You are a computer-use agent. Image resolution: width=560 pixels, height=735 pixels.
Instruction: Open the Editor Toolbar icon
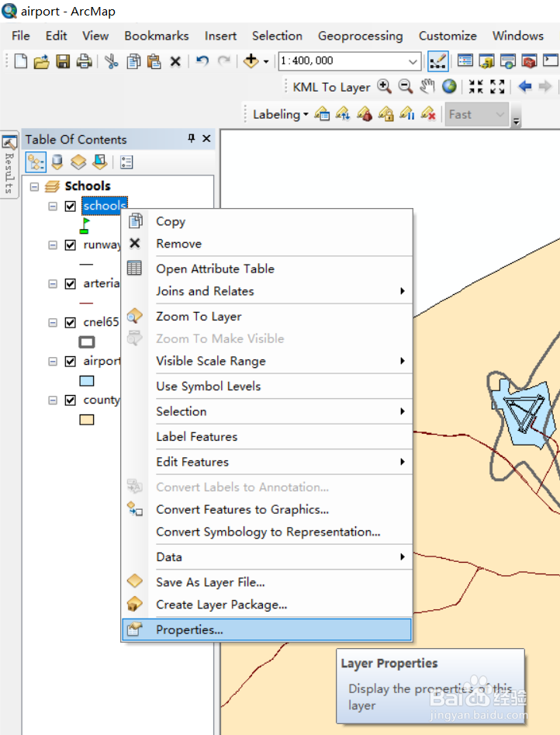point(437,61)
